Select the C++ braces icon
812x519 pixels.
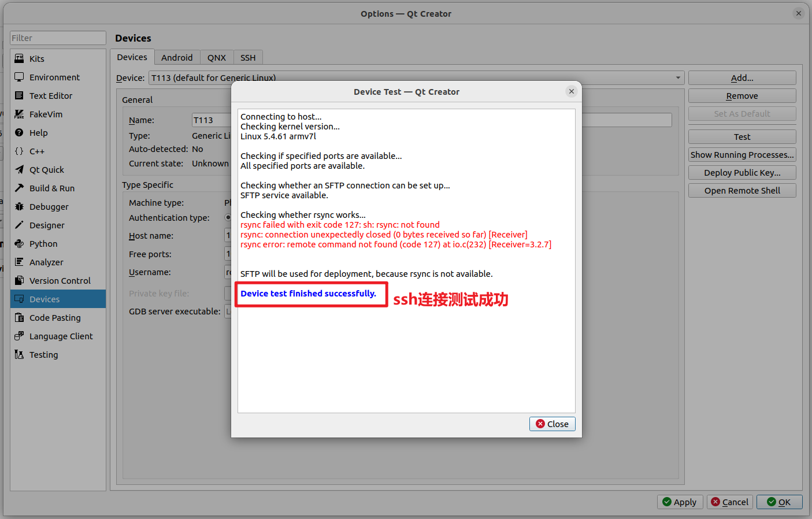pyautogui.click(x=19, y=151)
